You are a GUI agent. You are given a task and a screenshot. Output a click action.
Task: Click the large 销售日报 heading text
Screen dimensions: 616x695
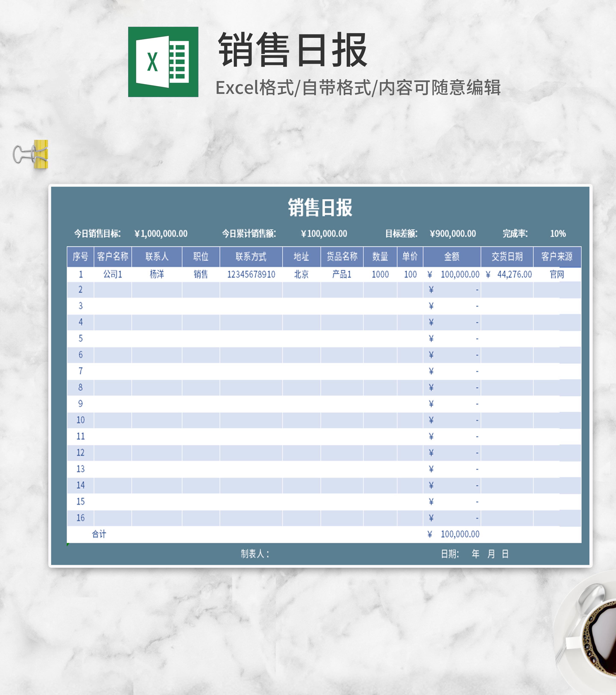tap(293, 50)
